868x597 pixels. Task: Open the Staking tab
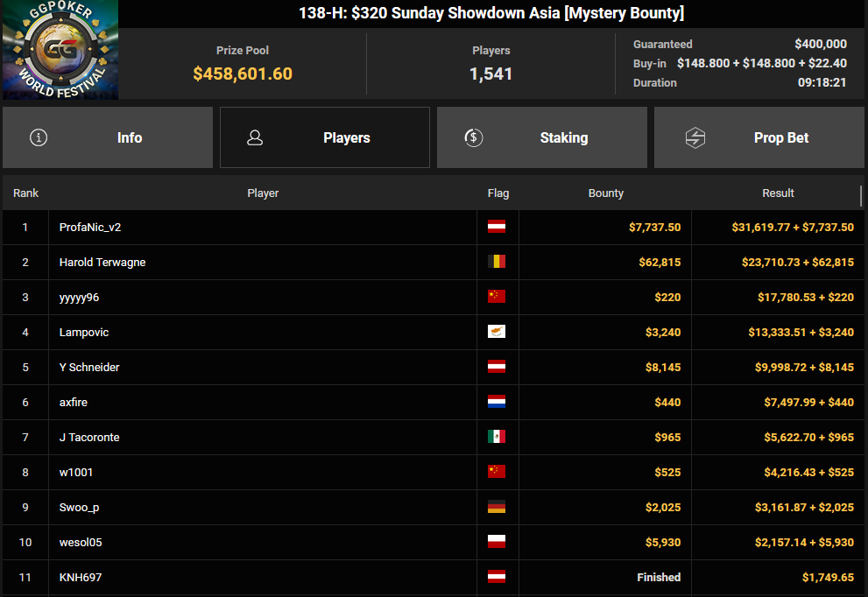tap(542, 137)
